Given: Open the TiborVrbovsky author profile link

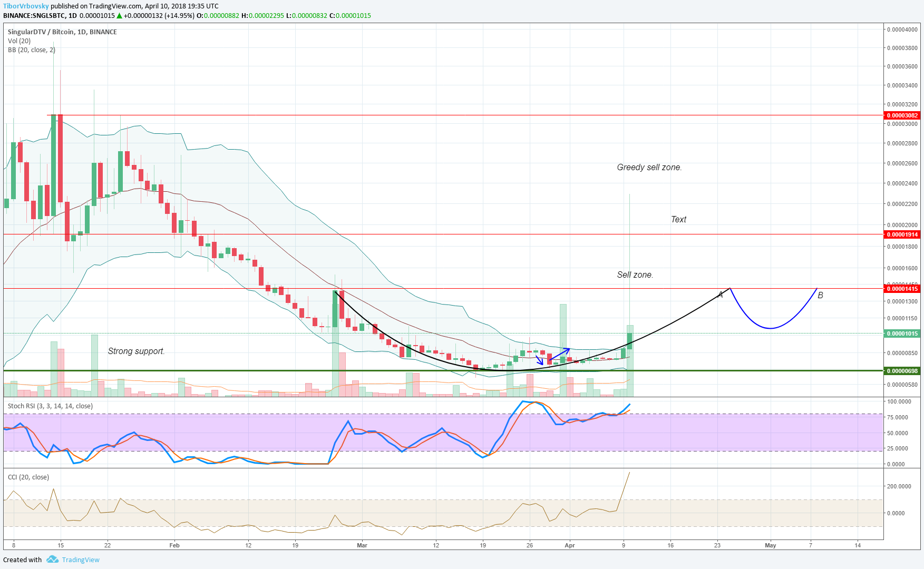Looking at the screenshot, I should pos(26,6).
